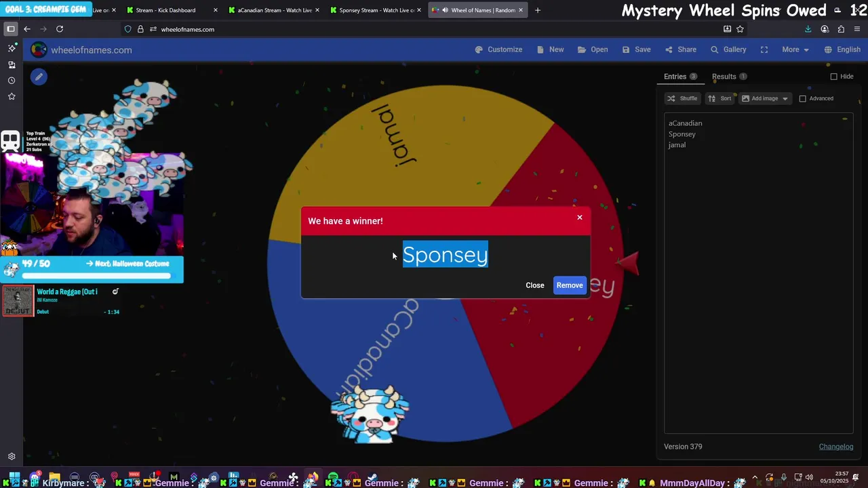Image resolution: width=868 pixels, height=488 pixels.
Task: Open browser extensions icon
Action: pos(841,29)
